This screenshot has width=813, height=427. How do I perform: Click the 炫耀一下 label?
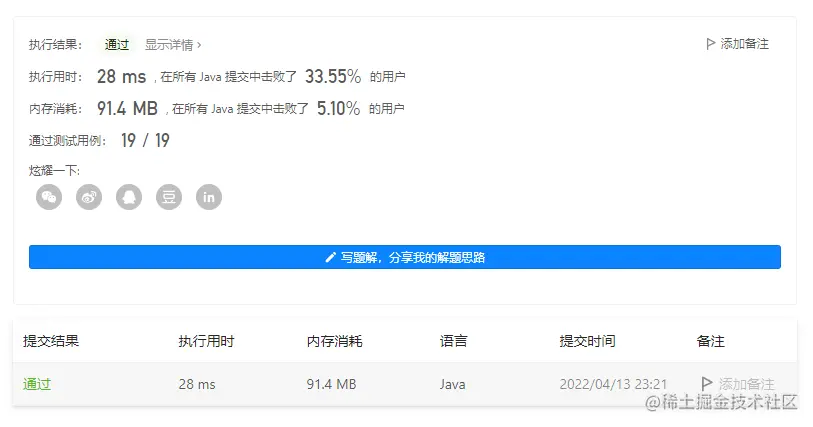(x=54, y=170)
